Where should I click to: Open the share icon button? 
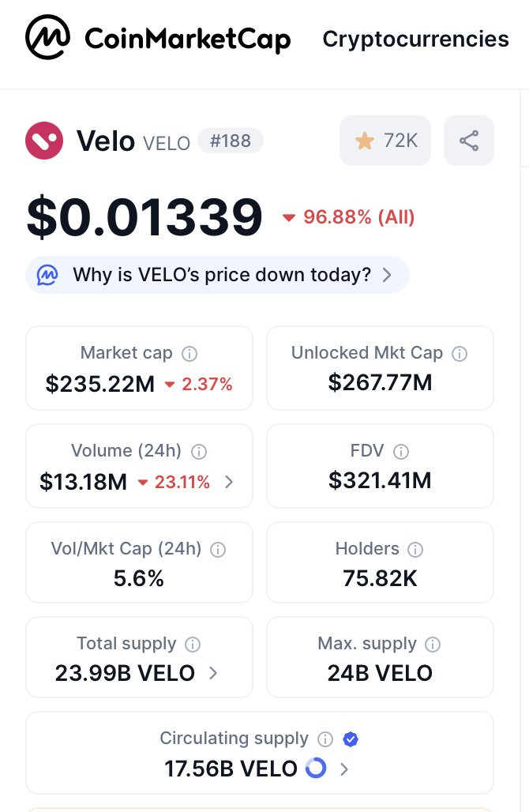469,141
